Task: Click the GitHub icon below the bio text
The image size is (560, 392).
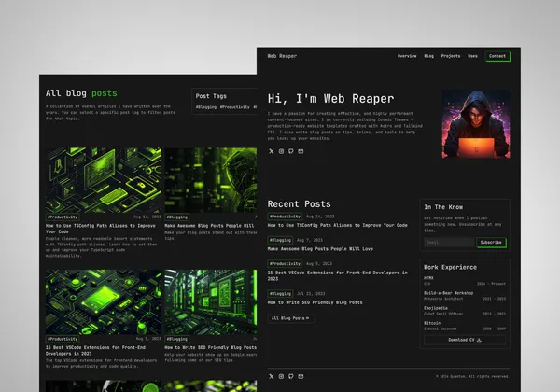Action: [291, 151]
